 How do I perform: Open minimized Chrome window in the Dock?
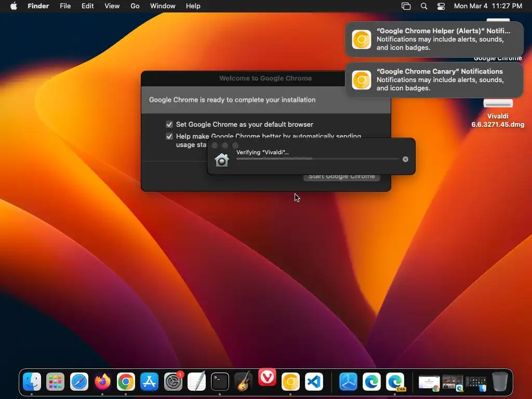click(x=429, y=383)
